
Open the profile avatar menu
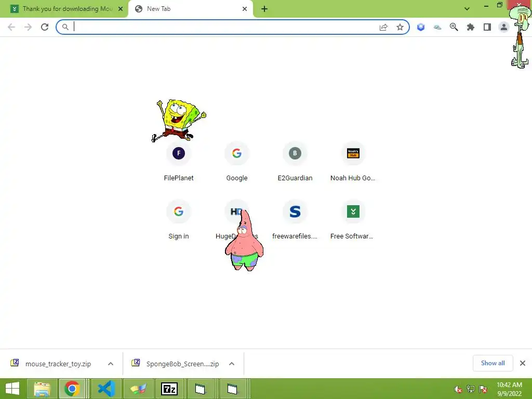[x=504, y=27]
